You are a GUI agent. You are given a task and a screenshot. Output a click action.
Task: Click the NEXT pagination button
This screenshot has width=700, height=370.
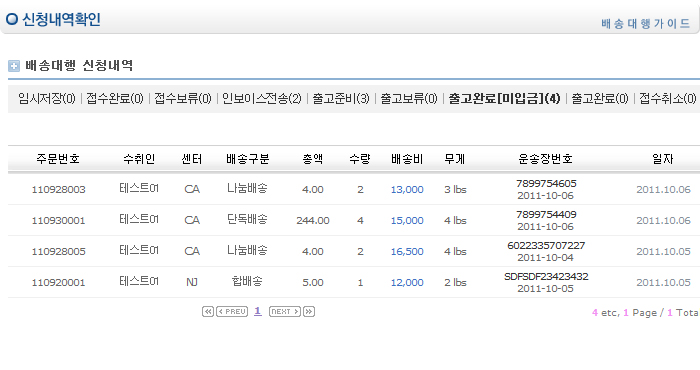[285, 312]
